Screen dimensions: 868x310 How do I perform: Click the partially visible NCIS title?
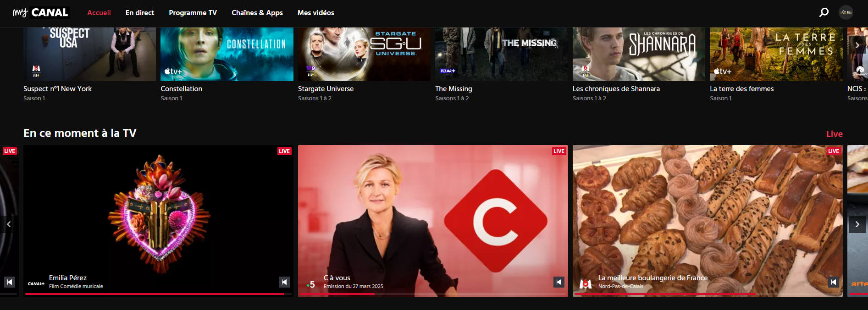[x=857, y=89]
